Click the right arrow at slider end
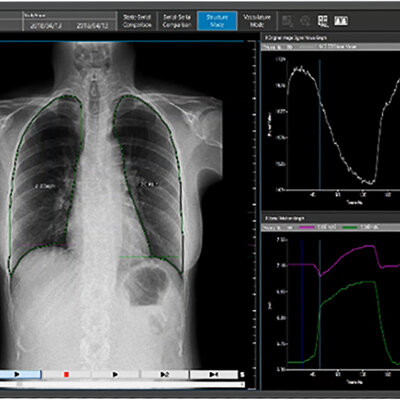This screenshot has height=400, width=400. tap(242, 384)
